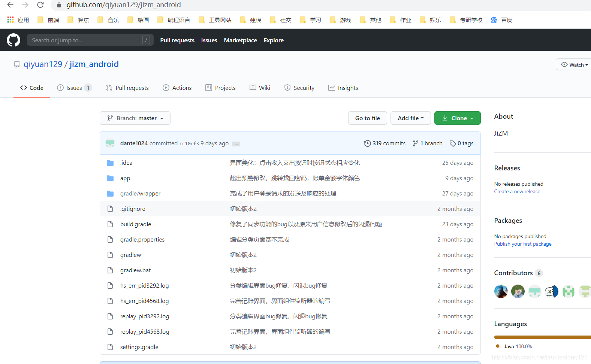Click the Create a new release link
Viewport: 591px width, 364px height.
coord(517,191)
